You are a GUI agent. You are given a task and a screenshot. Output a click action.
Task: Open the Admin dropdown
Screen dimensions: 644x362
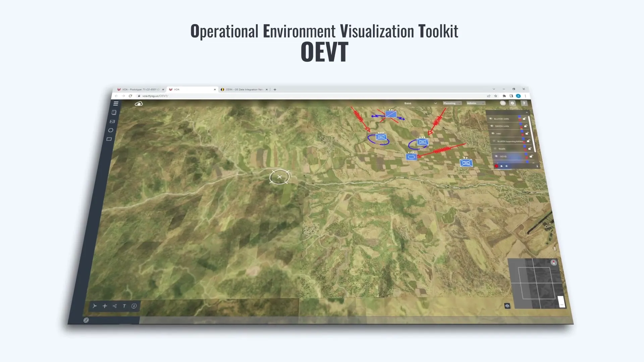(475, 103)
